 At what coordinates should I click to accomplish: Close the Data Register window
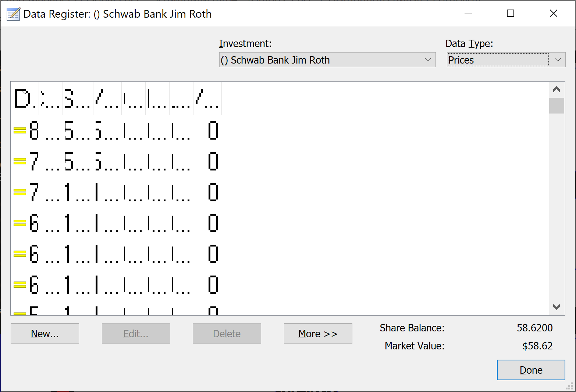[554, 14]
